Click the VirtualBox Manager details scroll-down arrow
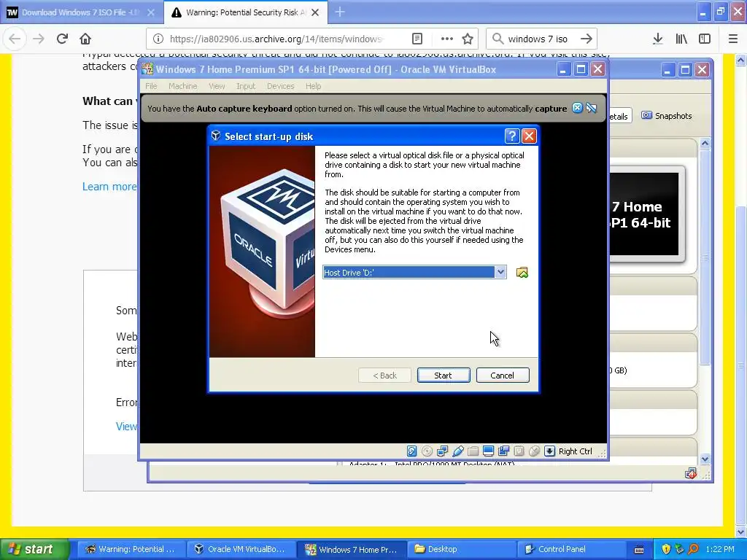 point(705,459)
